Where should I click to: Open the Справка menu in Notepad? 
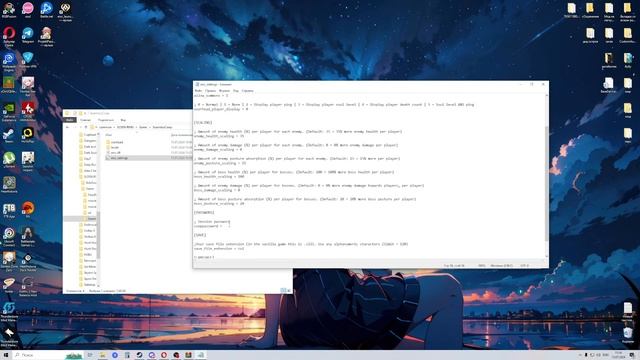point(247,91)
